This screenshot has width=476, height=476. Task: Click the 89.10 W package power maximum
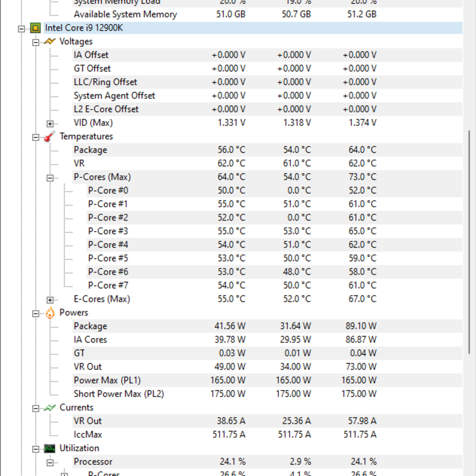point(361,326)
